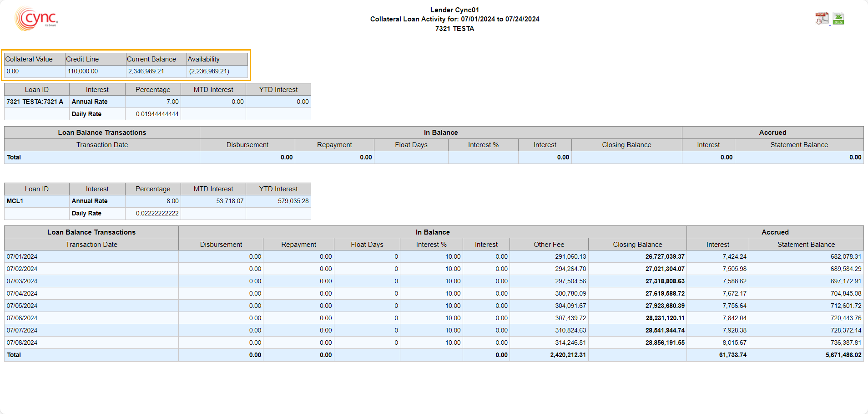Select the Current Balance amount 2,346,989.21
This screenshot has width=868, height=414.
click(x=146, y=72)
